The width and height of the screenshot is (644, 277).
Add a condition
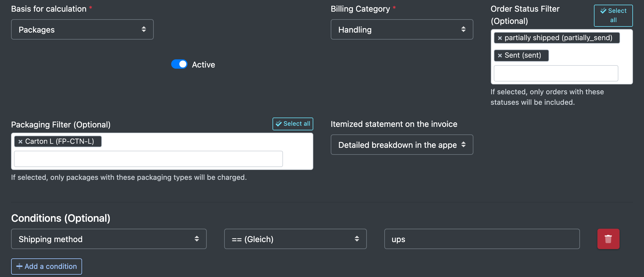(47, 266)
